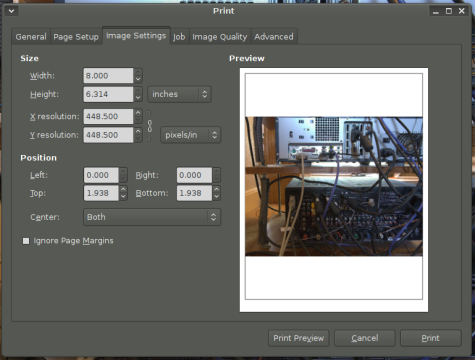The height and width of the screenshot is (360, 475).
Task: Select the Image Settings tab
Action: click(x=136, y=36)
